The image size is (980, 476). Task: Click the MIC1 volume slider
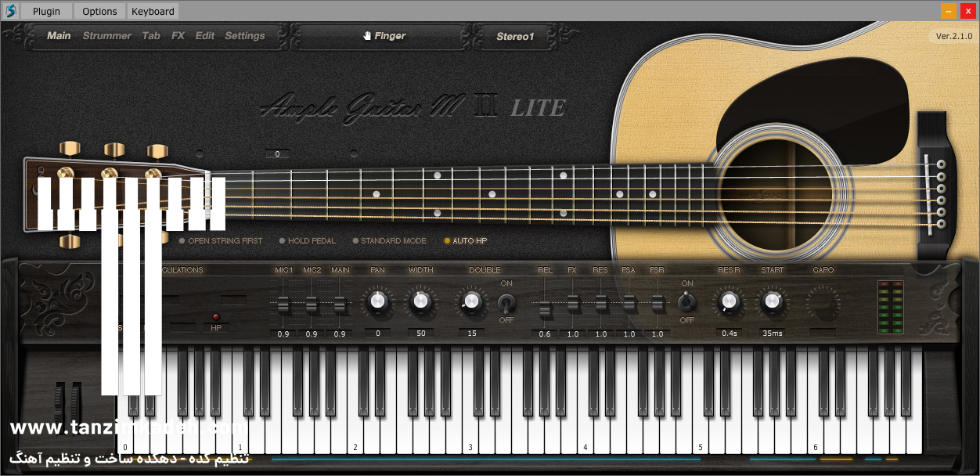[x=283, y=304]
